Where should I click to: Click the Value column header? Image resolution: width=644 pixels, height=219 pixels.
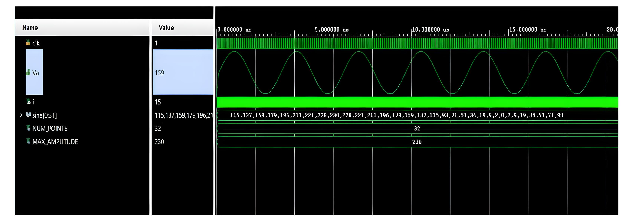tap(166, 28)
